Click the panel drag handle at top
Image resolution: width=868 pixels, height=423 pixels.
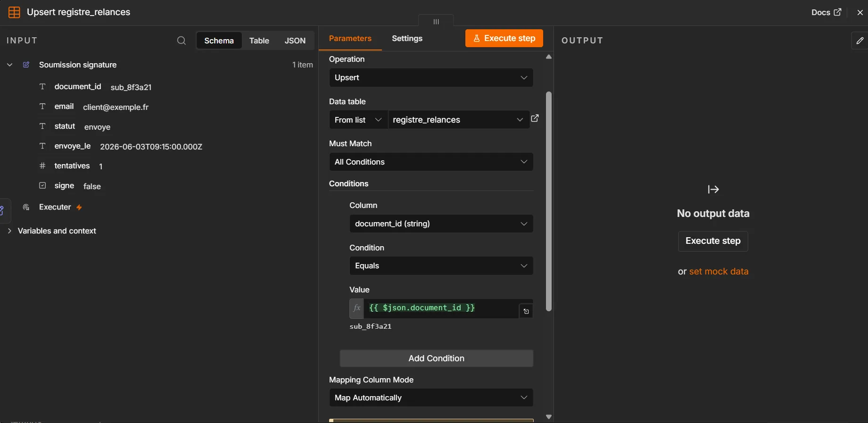point(436,21)
